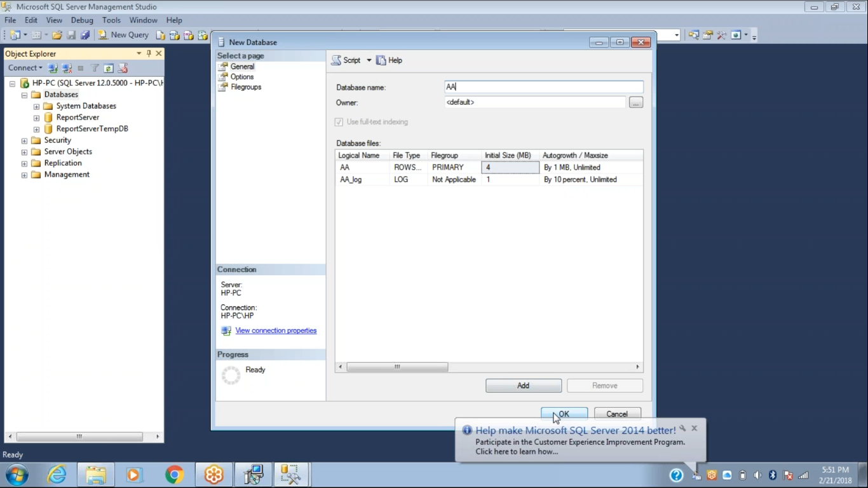Open the web browser toolbar icon
This screenshot has width=868, height=488.
(736, 35)
